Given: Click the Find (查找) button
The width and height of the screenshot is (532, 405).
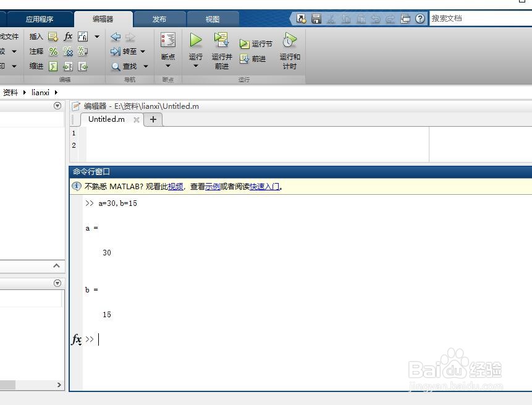Looking at the screenshot, I should (x=124, y=66).
